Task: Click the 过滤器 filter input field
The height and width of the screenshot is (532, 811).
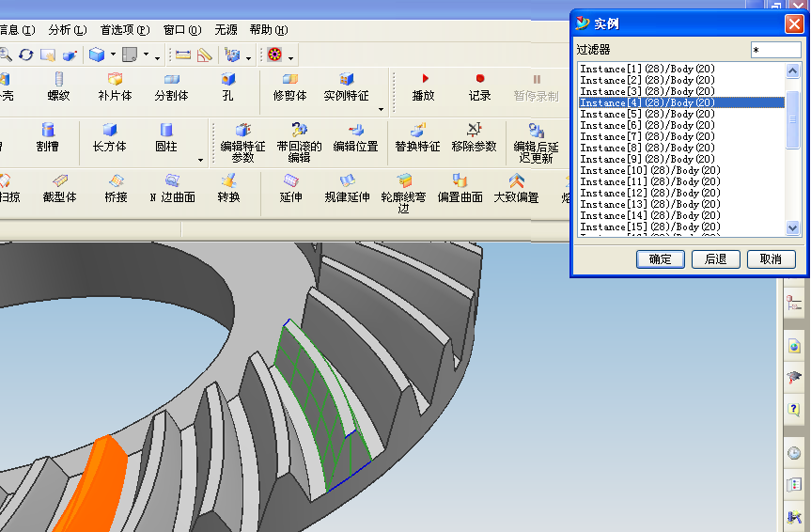Action: (x=776, y=50)
